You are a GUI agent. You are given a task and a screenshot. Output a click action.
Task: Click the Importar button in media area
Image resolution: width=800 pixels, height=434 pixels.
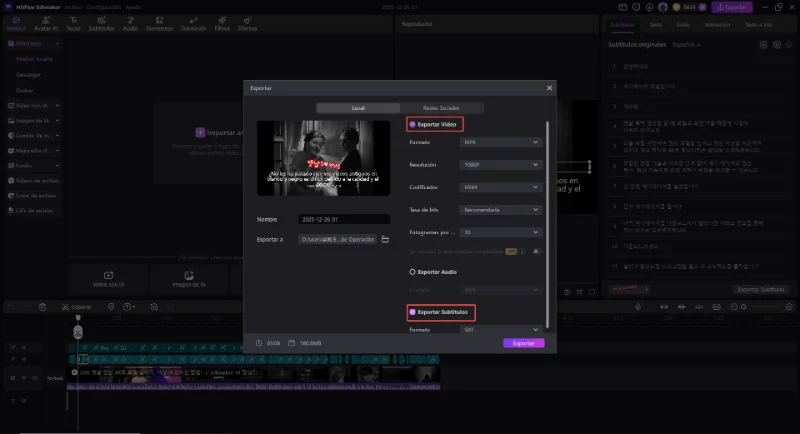219,133
